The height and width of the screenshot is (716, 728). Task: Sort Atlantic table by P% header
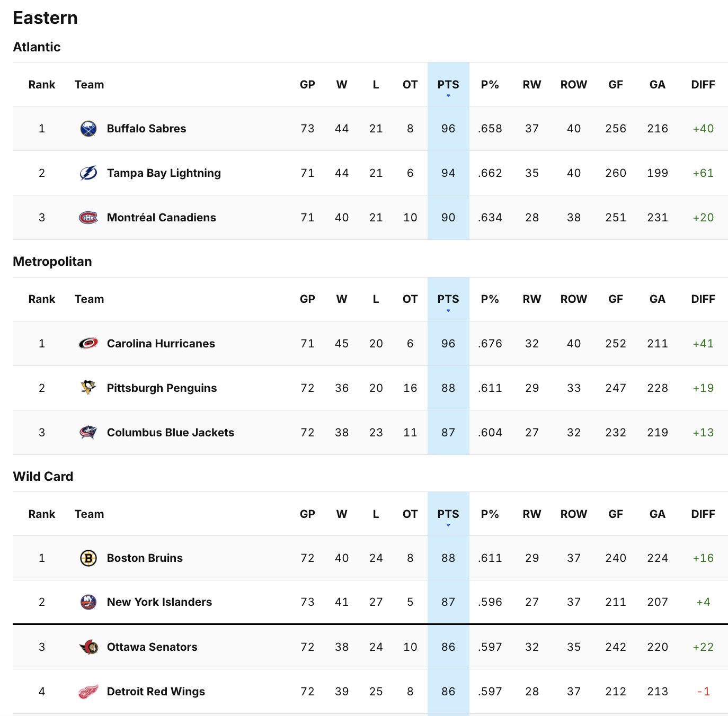click(490, 85)
